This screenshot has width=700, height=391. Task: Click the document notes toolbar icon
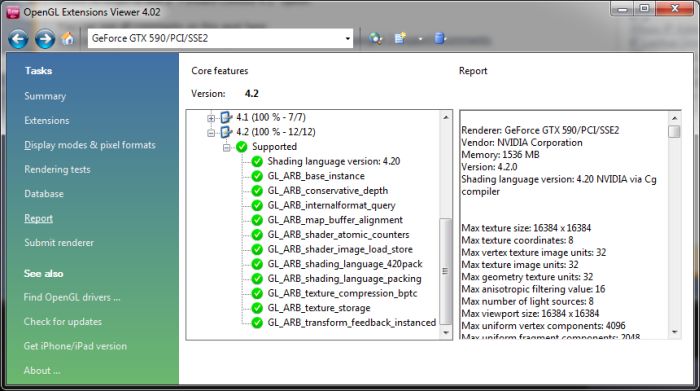400,38
